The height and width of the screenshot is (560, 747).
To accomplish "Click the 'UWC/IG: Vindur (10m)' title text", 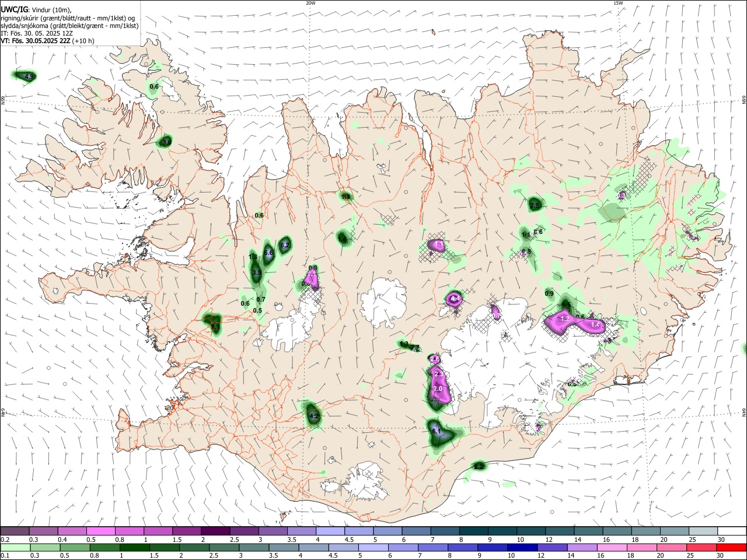I will click(36, 10).
